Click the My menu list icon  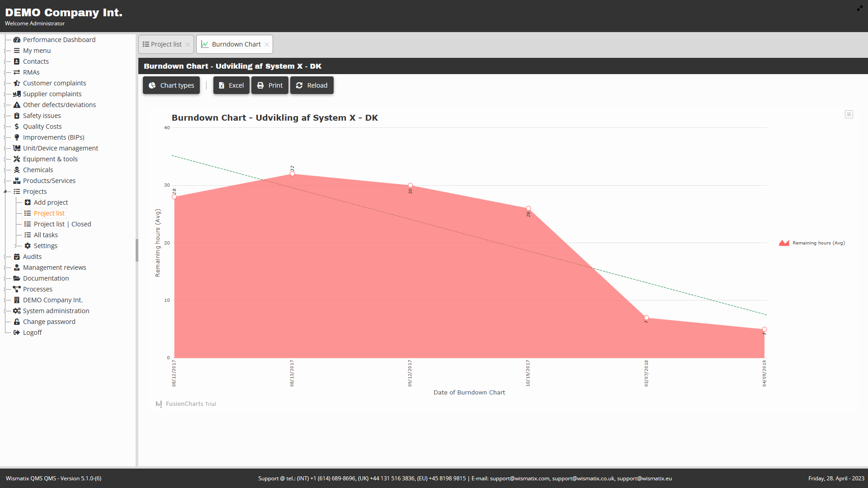tap(17, 51)
